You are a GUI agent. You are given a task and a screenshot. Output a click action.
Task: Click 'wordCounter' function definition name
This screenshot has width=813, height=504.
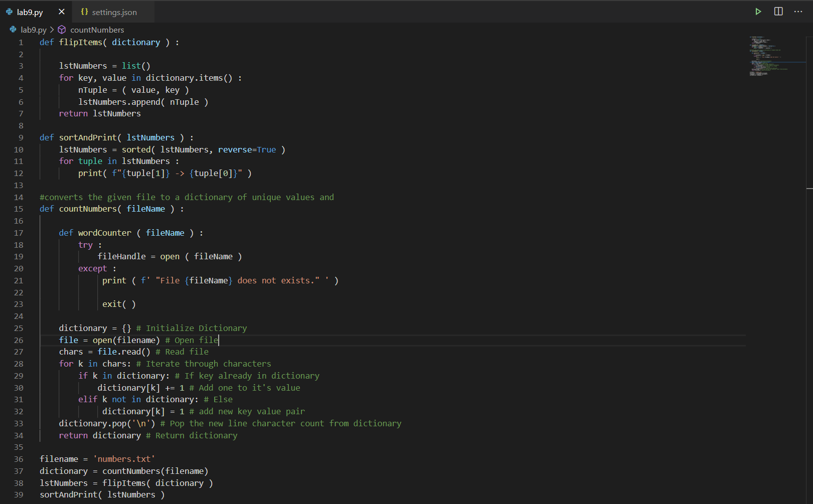pyautogui.click(x=105, y=233)
